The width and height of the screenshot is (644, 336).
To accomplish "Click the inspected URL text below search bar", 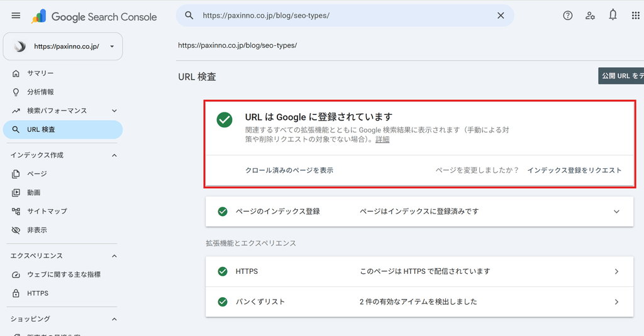I will pos(237,46).
